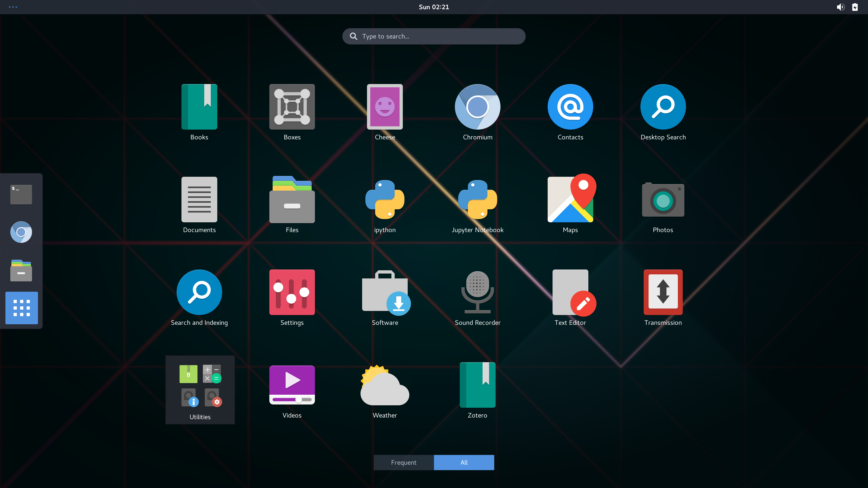
Task: Launch the Zotero reference manager
Action: tap(477, 385)
